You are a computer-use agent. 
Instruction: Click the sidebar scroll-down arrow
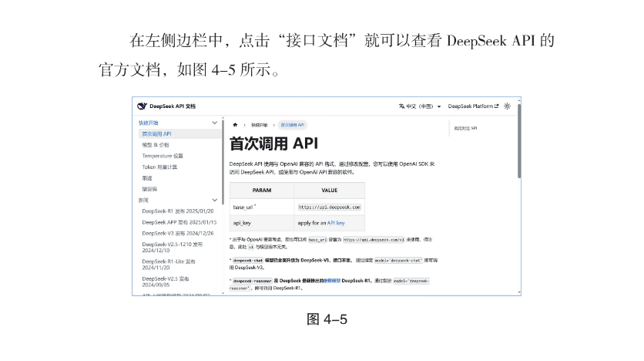point(223,293)
